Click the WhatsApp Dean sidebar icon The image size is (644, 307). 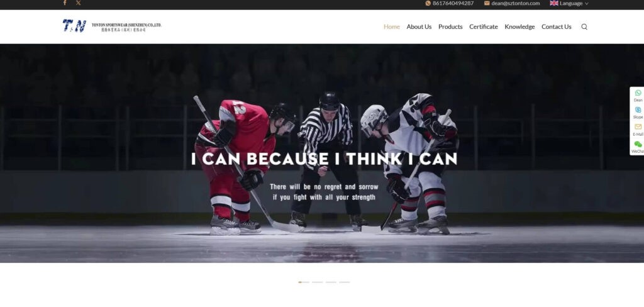click(638, 93)
